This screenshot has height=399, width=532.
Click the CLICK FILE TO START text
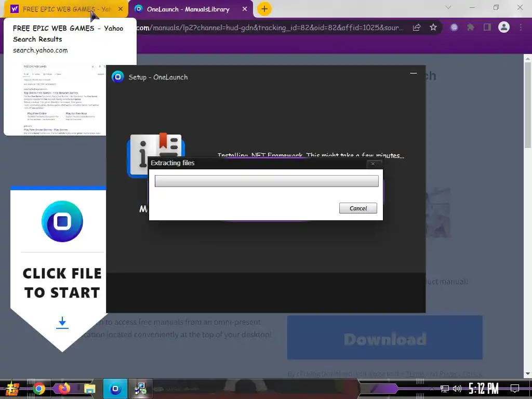tap(62, 283)
